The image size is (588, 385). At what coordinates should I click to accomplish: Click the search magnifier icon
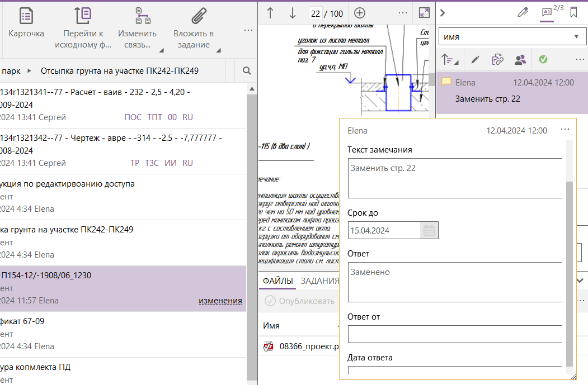click(247, 70)
